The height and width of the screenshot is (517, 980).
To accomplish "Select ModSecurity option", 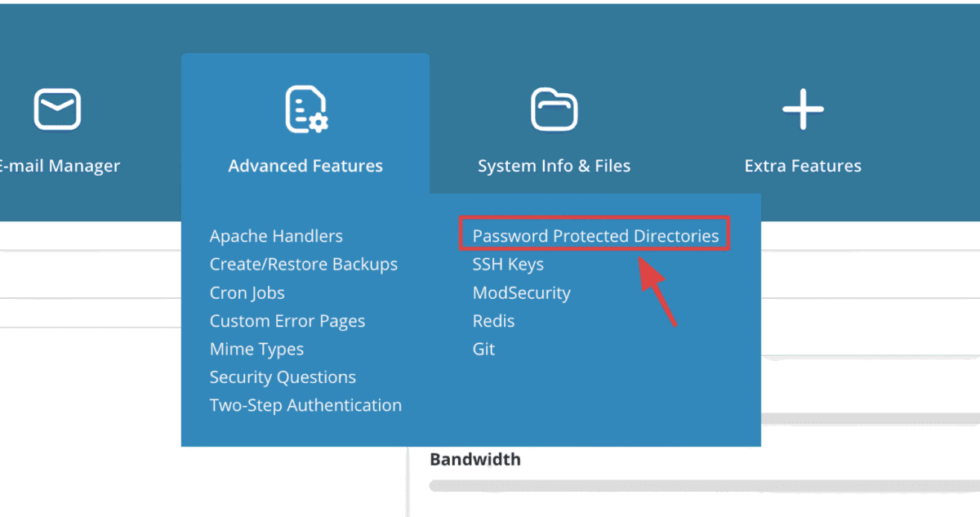I will tap(521, 292).
